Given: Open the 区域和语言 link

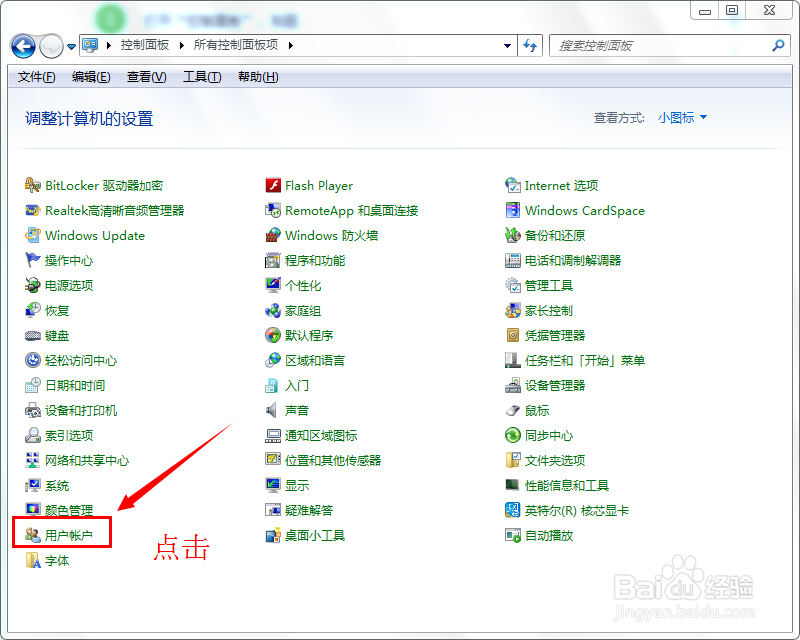Looking at the screenshot, I should click(315, 360).
